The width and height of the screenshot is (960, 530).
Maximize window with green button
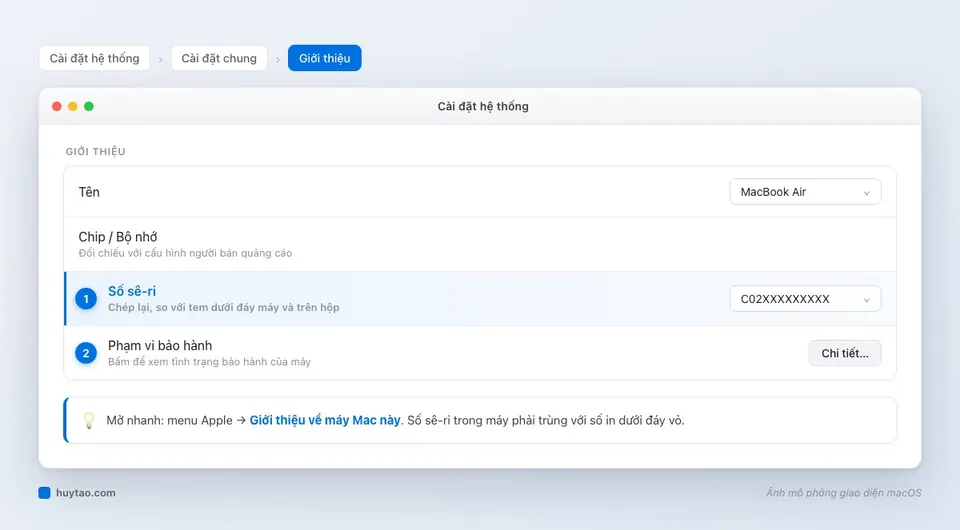(x=89, y=106)
